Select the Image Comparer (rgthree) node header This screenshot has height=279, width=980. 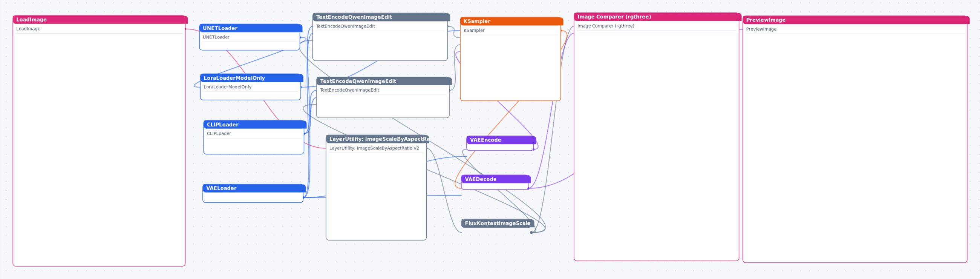(657, 17)
